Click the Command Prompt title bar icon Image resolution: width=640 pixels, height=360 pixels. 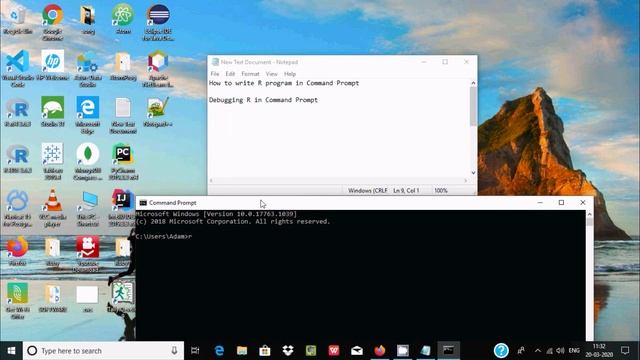143,202
